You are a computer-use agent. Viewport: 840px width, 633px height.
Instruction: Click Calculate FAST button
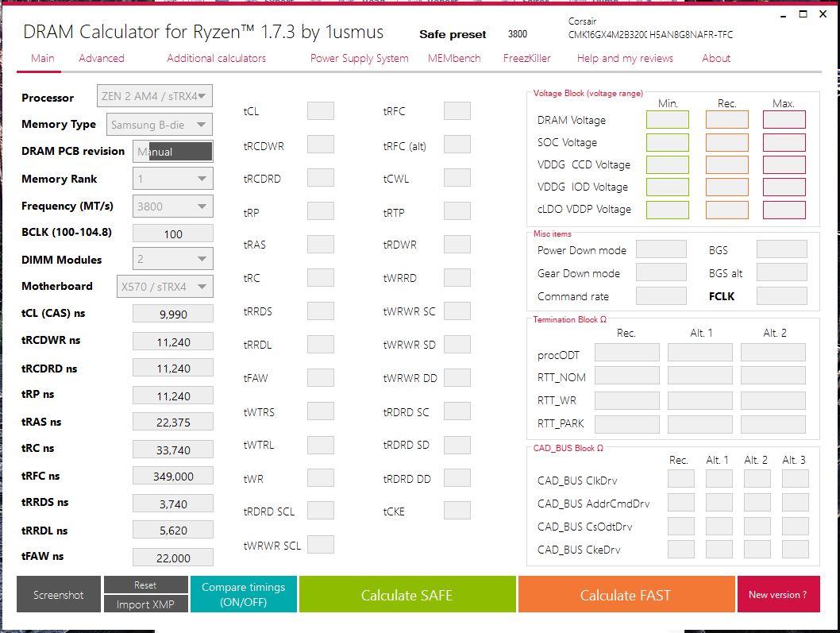(x=626, y=594)
